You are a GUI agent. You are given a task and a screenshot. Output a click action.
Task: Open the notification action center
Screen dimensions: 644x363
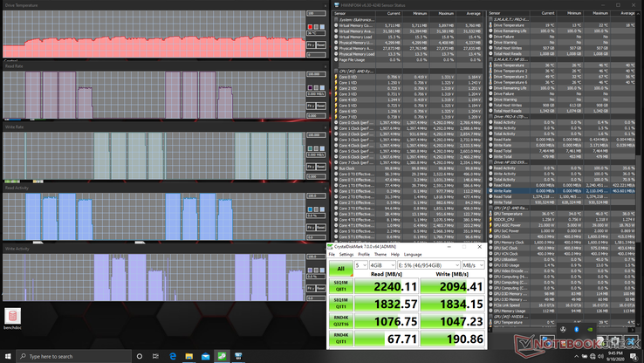[x=634, y=356]
